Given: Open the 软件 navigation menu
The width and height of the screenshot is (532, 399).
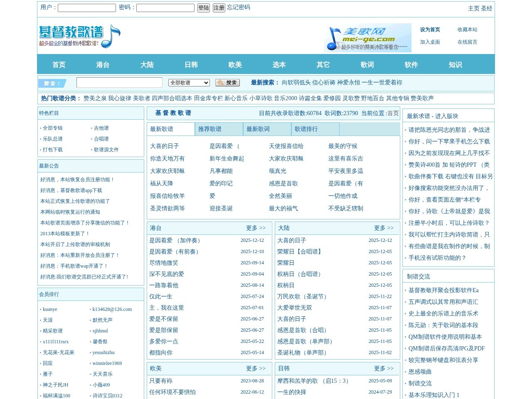Looking at the screenshot, I should tap(411, 64).
